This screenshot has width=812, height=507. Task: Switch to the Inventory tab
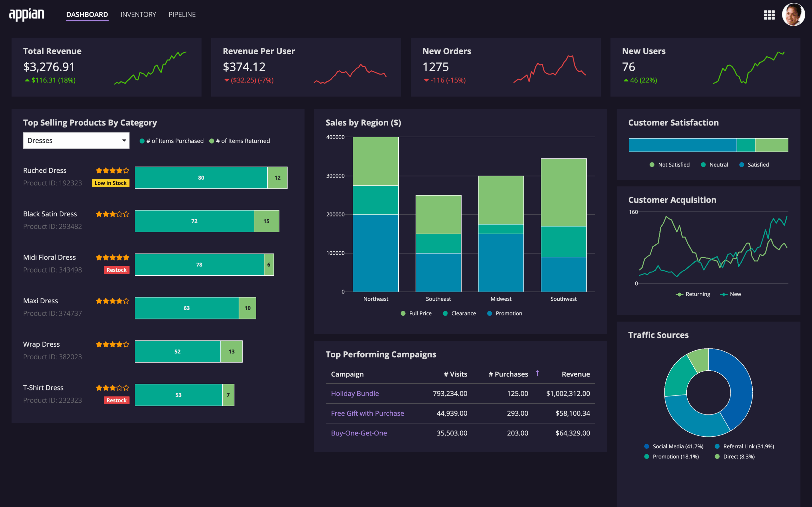click(x=138, y=15)
